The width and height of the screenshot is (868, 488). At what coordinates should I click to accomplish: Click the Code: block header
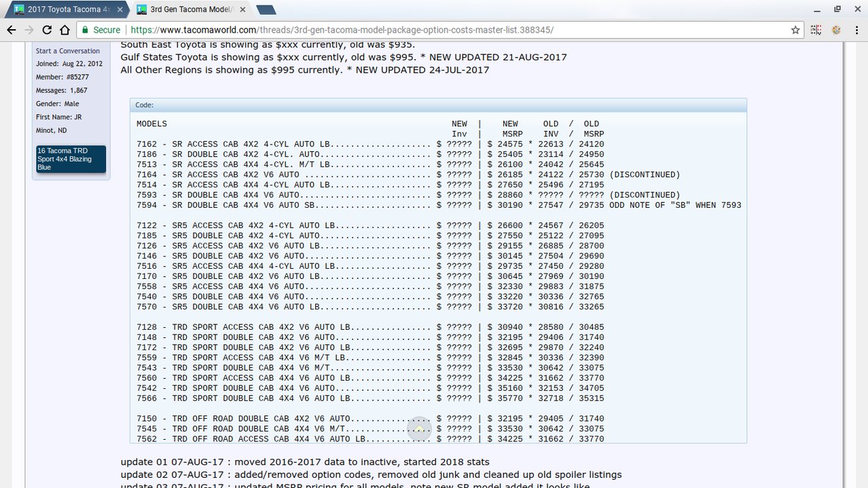(x=438, y=105)
